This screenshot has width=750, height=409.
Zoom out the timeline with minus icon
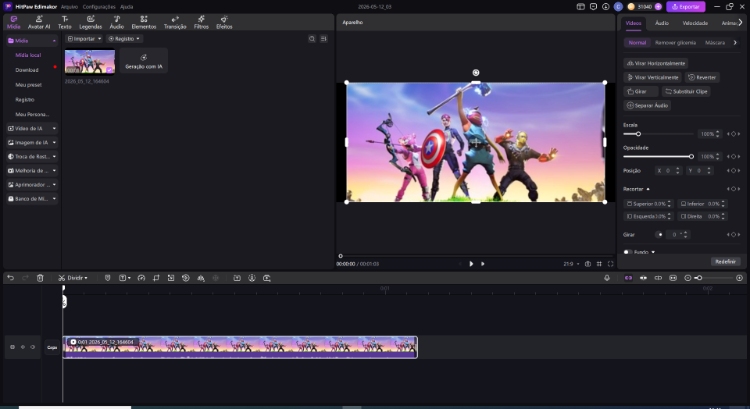pos(688,278)
